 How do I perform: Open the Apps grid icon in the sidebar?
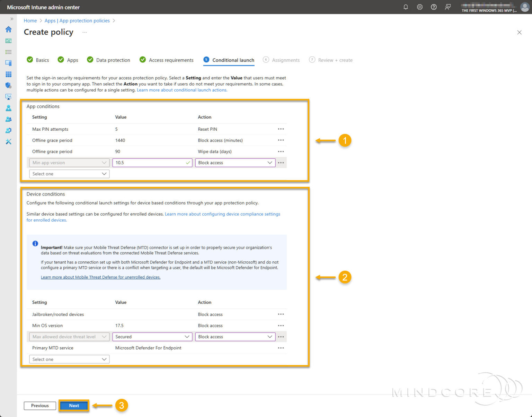click(8, 74)
